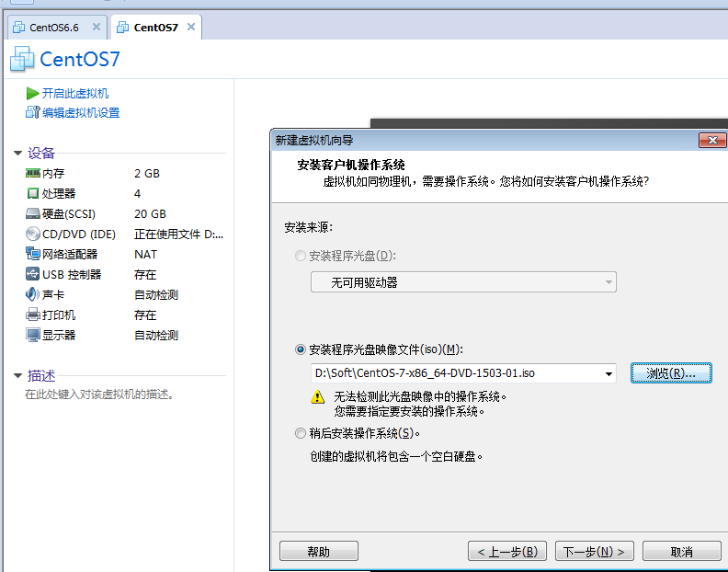Click the Cancel (取消) button
This screenshot has height=572, width=728.
681,552
